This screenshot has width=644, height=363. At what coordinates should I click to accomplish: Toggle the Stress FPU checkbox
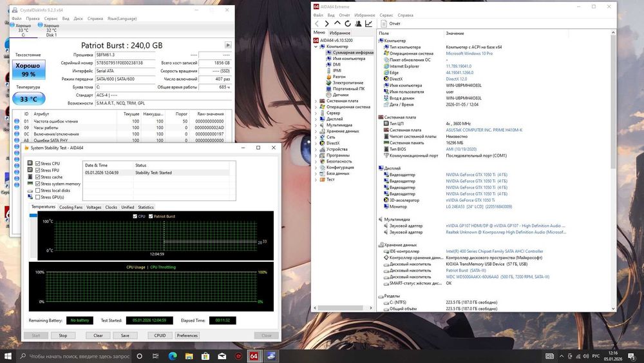click(x=38, y=170)
